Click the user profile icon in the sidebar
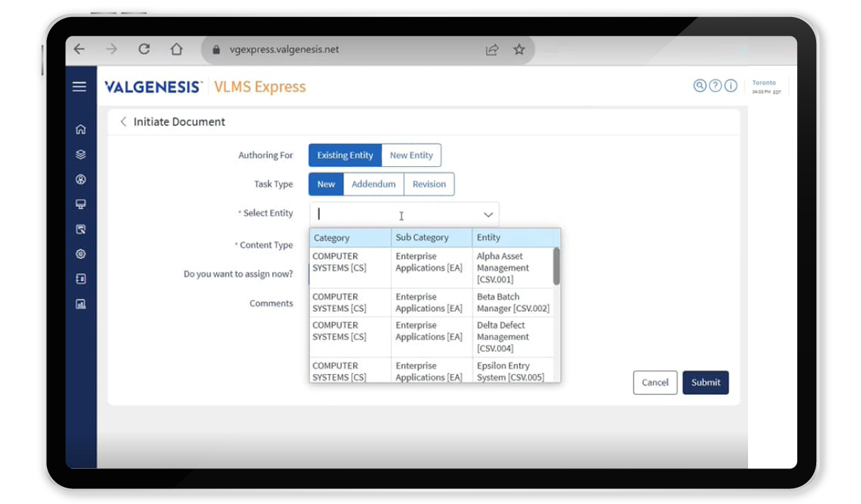Viewport: 861px width, 504px height. [x=80, y=180]
